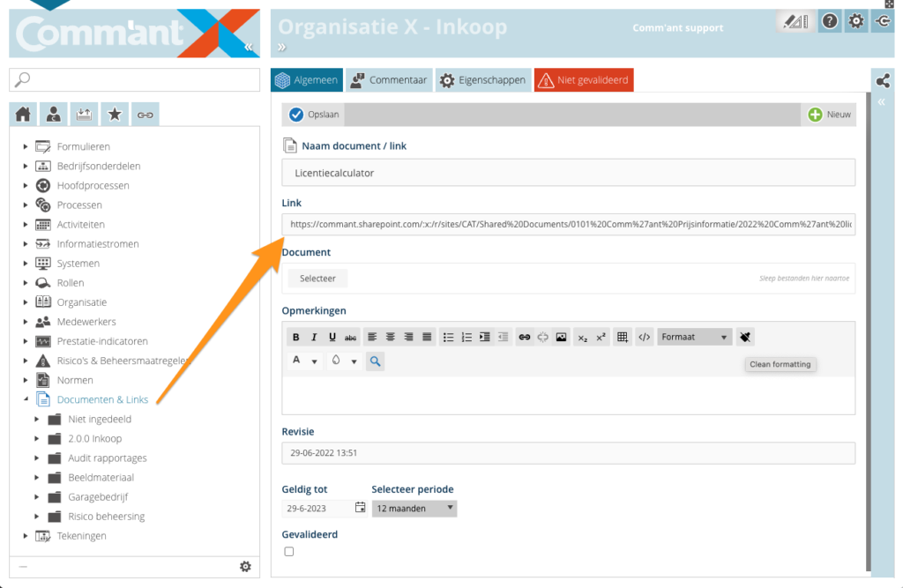Image resolution: width=903 pixels, height=588 pixels.
Task: Switch to the Commentaar tab
Action: (x=389, y=79)
